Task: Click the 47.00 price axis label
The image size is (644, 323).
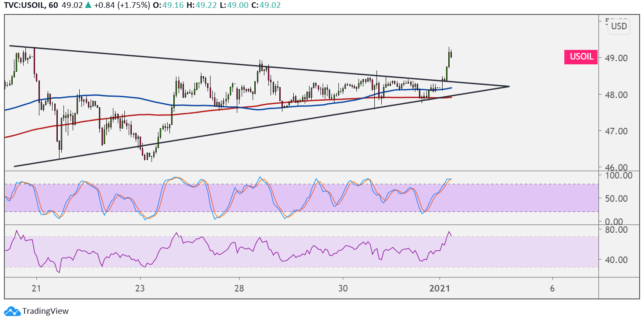Action: pyautogui.click(x=616, y=131)
